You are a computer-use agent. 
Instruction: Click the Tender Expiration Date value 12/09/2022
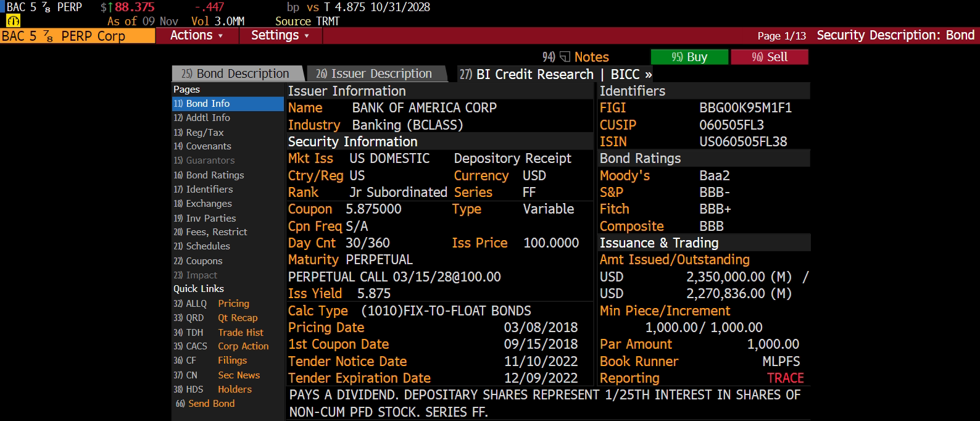pos(541,378)
